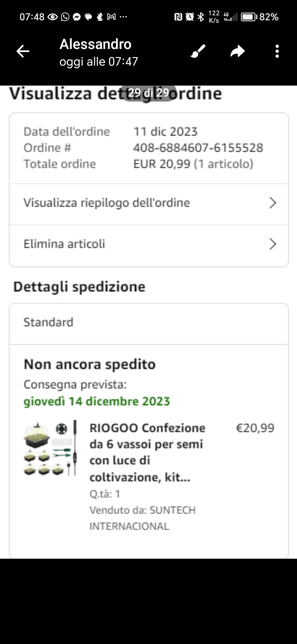Image resolution: width=297 pixels, height=644 pixels.
Task: Open Elimina articoli row
Action: coord(64,244)
